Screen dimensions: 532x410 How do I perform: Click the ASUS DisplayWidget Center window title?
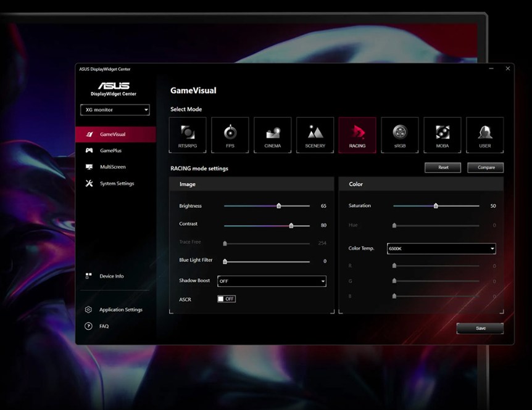(x=105, y=69)
